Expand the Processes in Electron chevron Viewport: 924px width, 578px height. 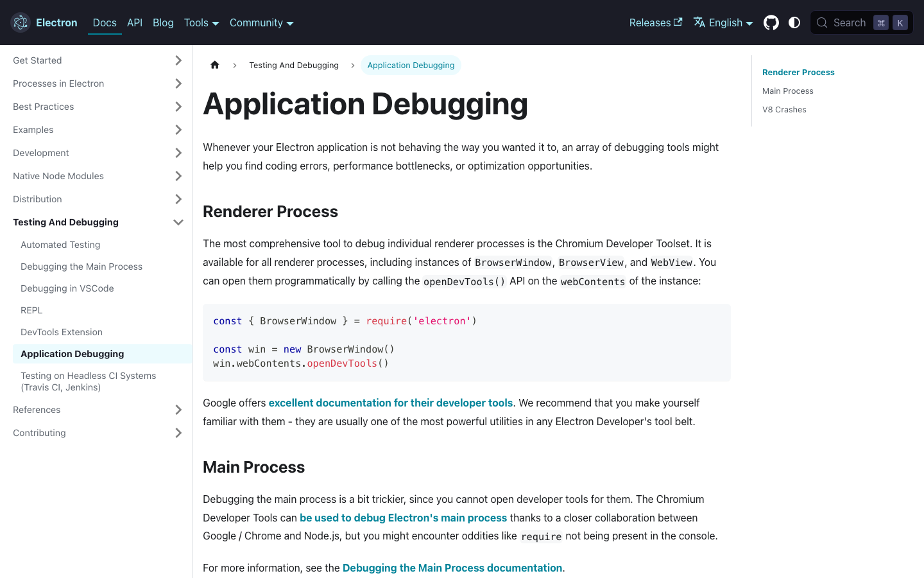[178, 83]
